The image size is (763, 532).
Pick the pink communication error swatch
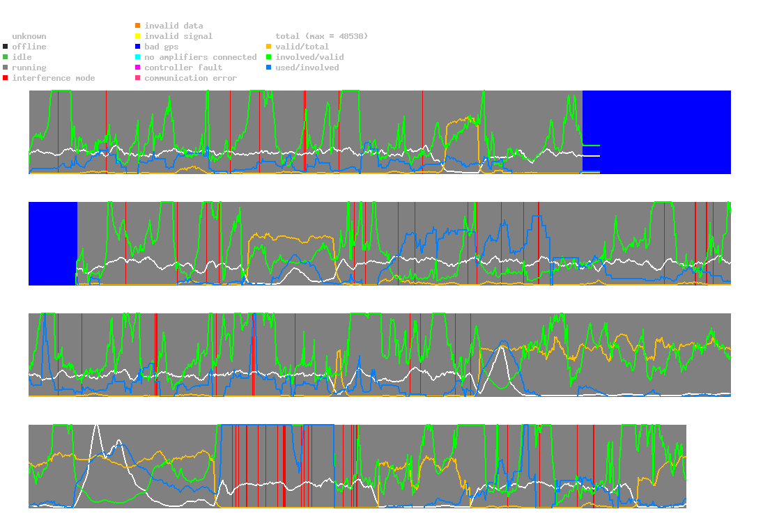pyautogui.click(x=138, y=78)
